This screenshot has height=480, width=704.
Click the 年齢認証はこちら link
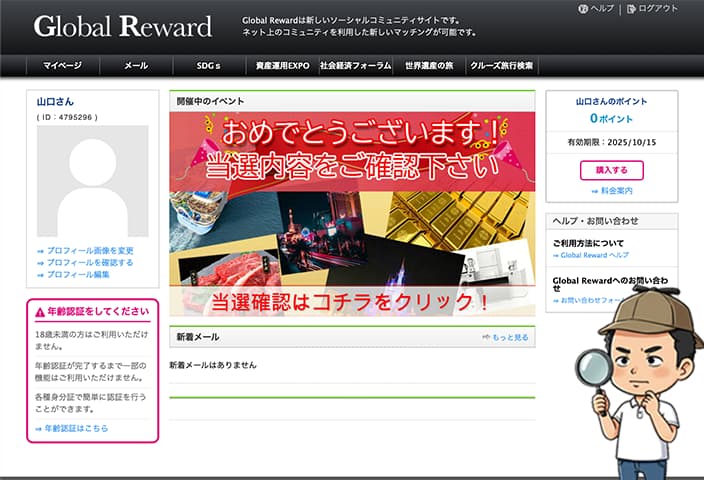76,428
